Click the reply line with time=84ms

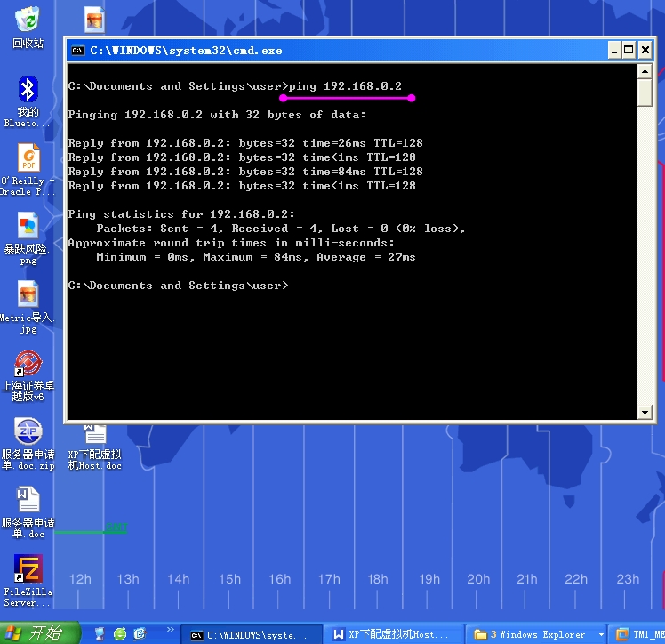[245, 172]
